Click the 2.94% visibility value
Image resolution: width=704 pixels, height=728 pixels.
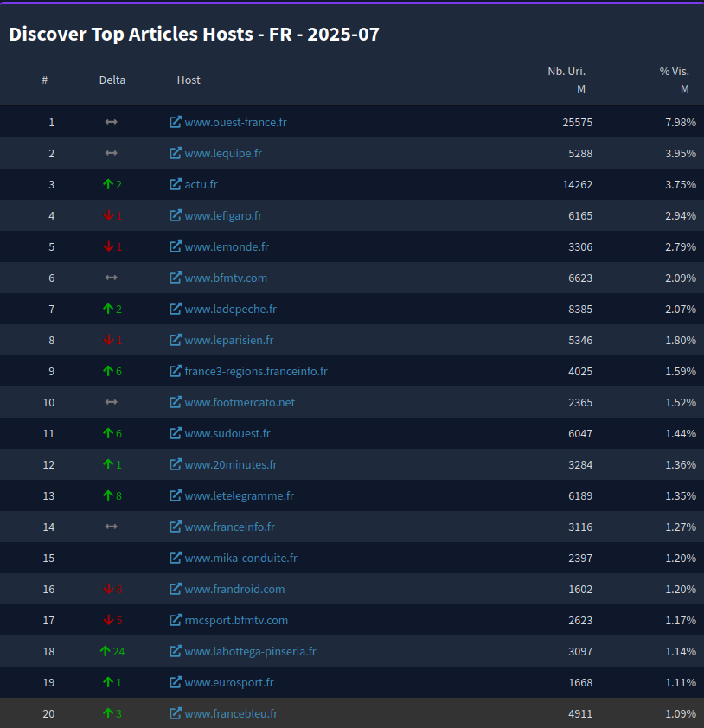click(681, 215)
